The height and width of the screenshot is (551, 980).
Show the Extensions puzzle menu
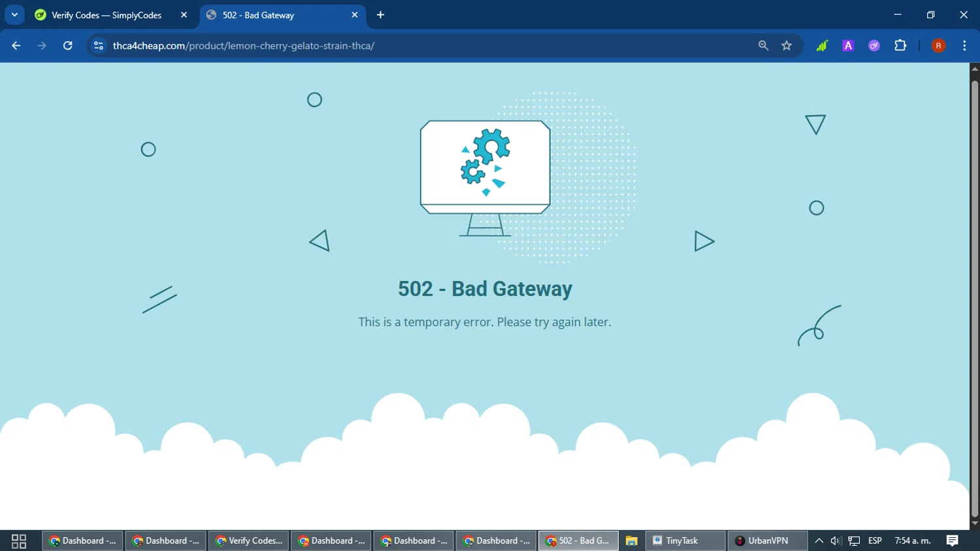pyautogui.click(x=900, y=46)
